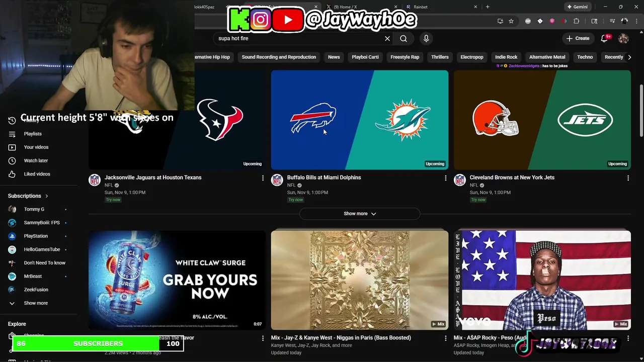Open the Jacksonville Jaguars at Houston Texans title
The image size is (644, 362).
153,177
